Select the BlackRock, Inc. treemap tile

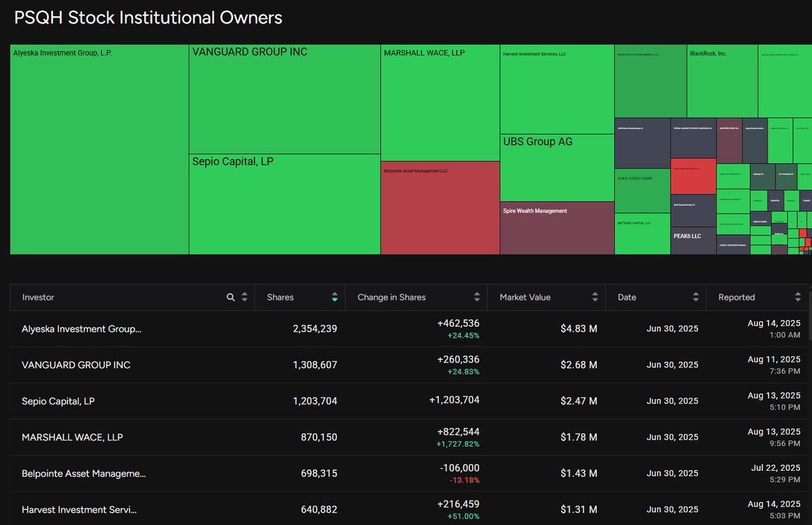point(722,81)
